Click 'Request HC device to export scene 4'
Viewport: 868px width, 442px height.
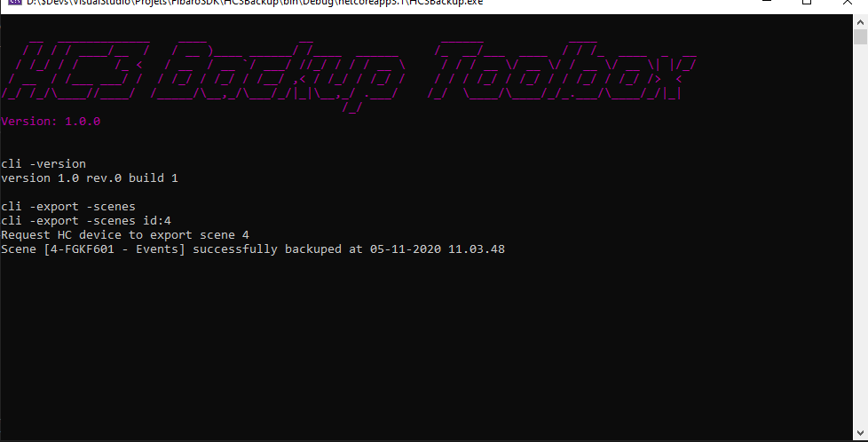pos(125,235)
